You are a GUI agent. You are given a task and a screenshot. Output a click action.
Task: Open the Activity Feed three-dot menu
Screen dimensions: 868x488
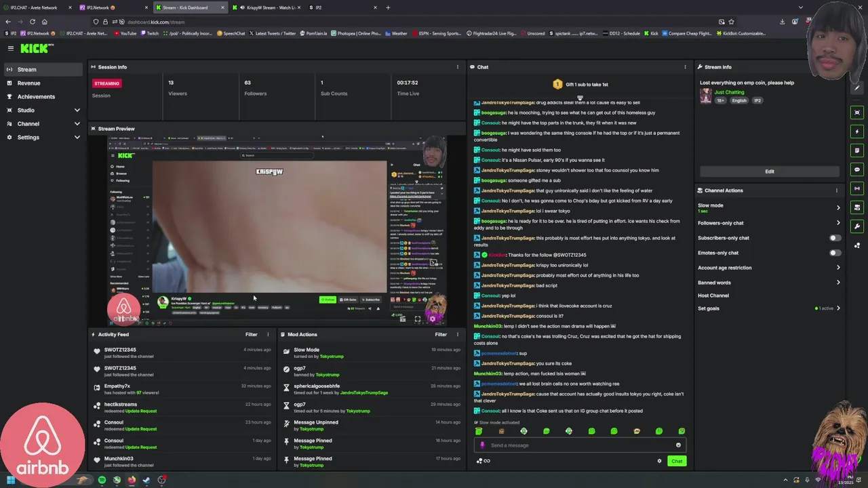click(268, 334)
